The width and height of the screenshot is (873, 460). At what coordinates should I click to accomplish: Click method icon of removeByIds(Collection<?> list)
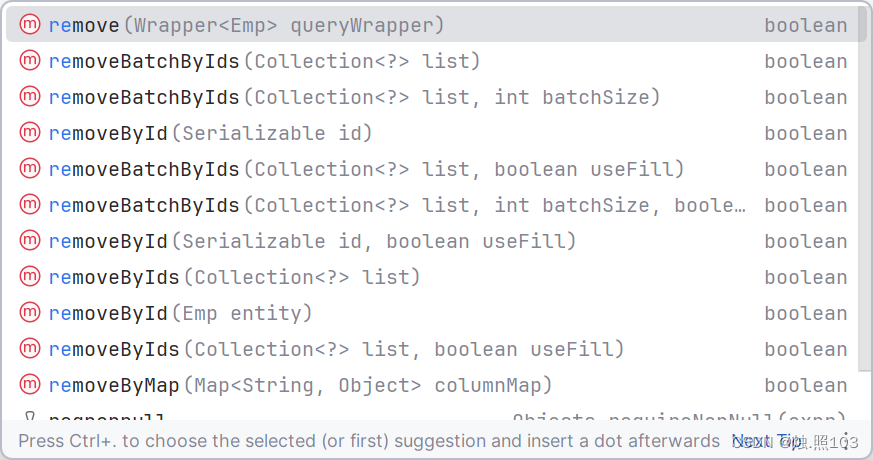pos(30,276)
